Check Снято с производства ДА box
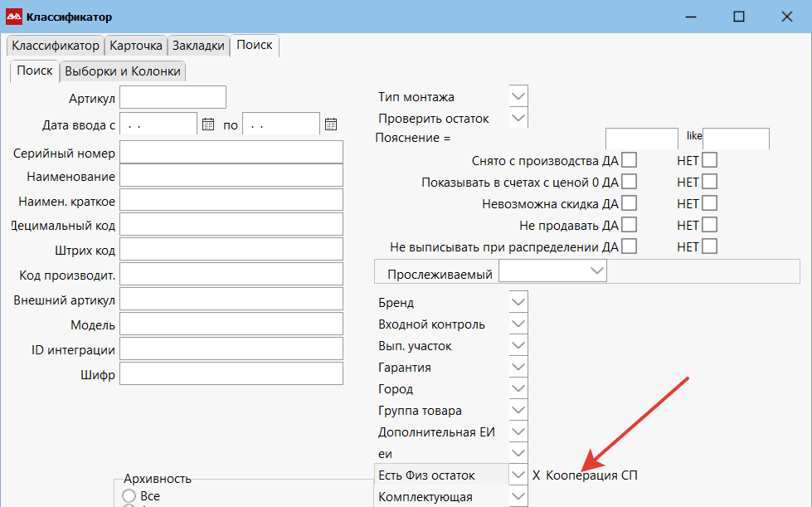Screen dimensions: 812x507 (x=630, y=160)
